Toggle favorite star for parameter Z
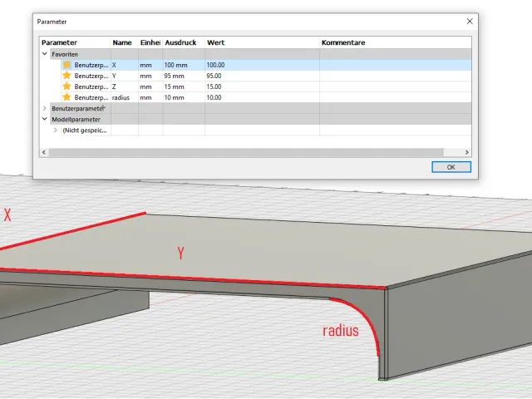 click(x=66, y=86)
